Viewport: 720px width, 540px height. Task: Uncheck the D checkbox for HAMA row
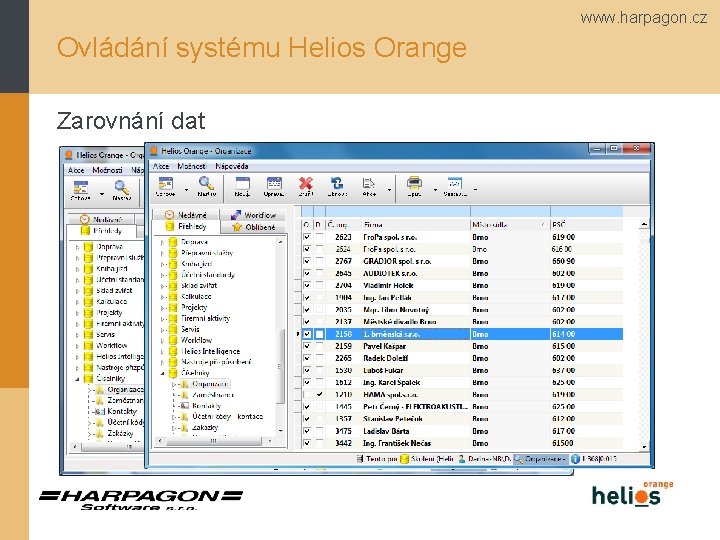(319, 394)
